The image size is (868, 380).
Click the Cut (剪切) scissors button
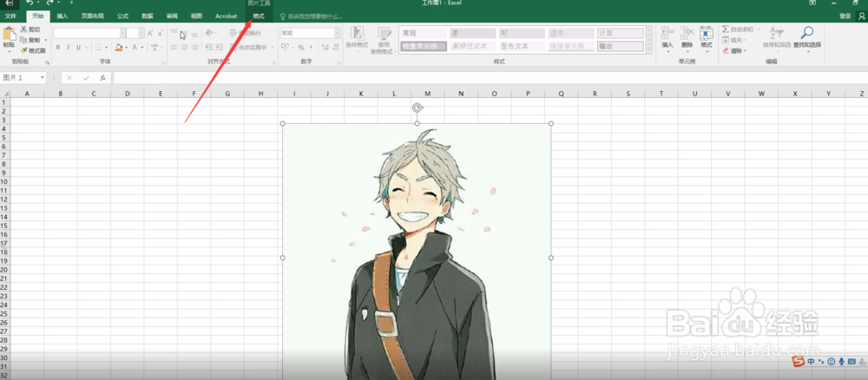click(x=30, y=29)
